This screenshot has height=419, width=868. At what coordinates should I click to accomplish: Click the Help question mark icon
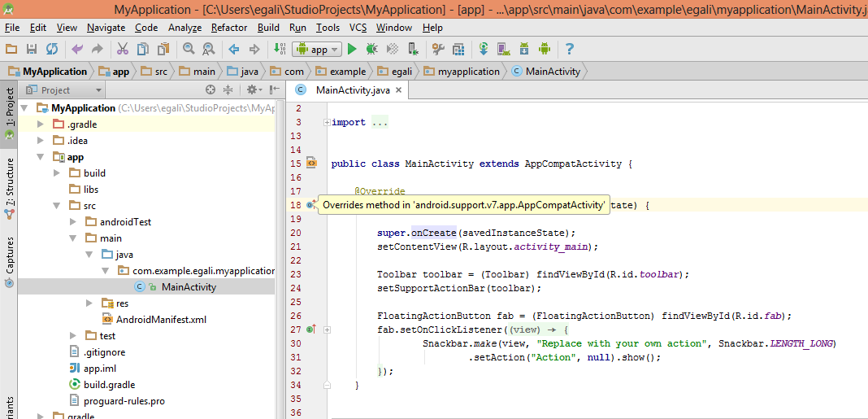569,50
